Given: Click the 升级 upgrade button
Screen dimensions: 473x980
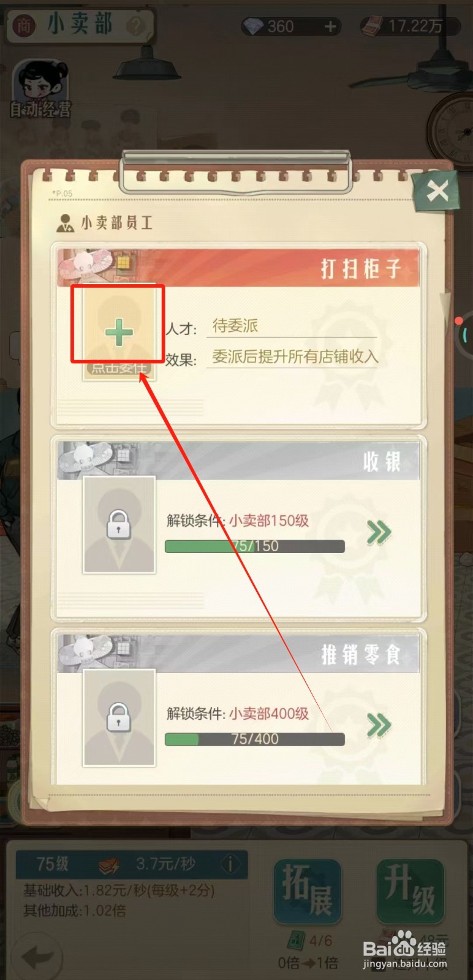Looking at the screenshot, I should [x=410, y=892].
